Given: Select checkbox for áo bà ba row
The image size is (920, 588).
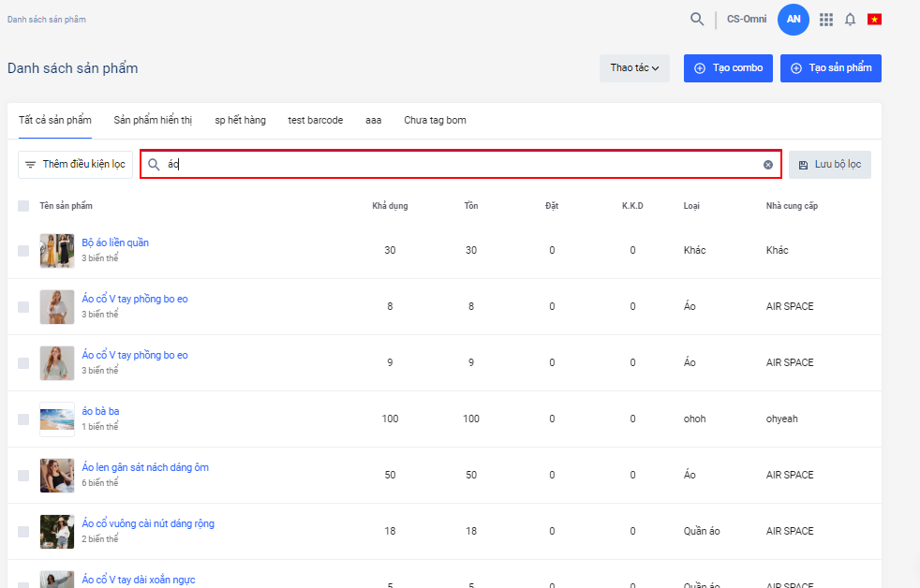Looking at the screenshot, I should [x=23, y=419].
